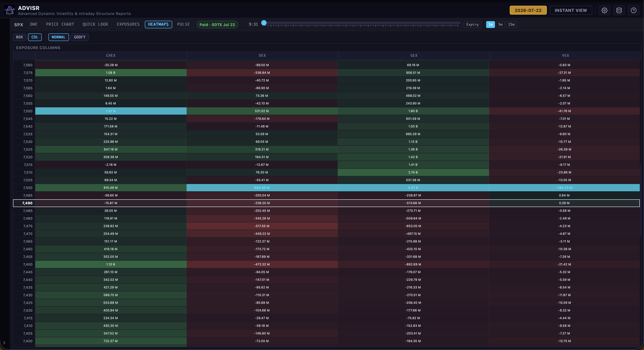This screenshot has height=350, width=644.
Task: Click the CHEX column header
Action: point(111,55)
